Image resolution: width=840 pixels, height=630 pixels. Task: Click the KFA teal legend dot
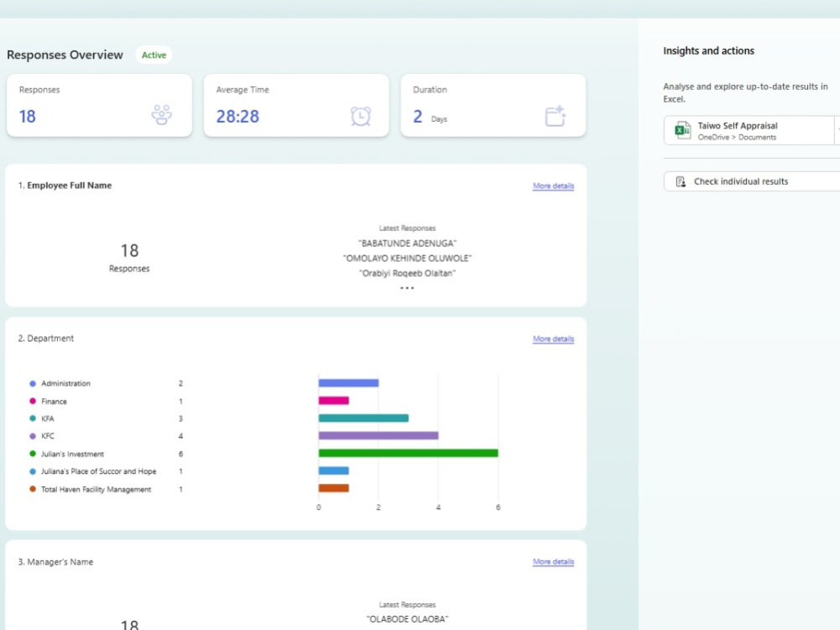pos(33,418)
